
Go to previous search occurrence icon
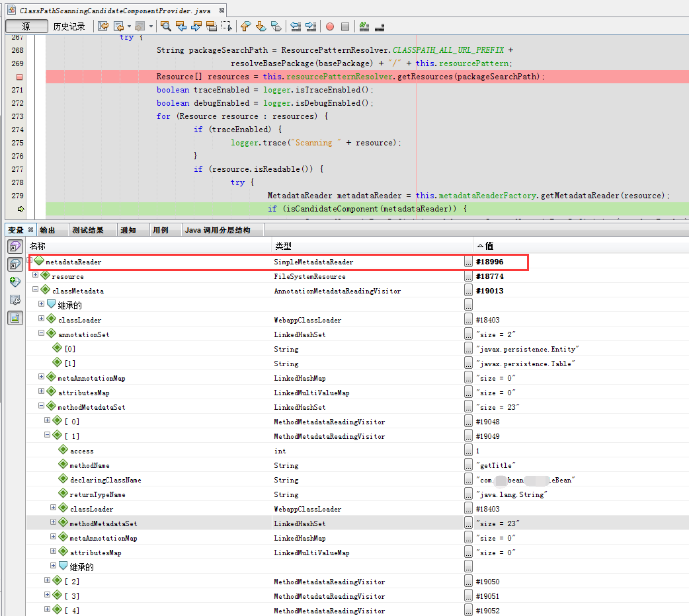[181, 26]
